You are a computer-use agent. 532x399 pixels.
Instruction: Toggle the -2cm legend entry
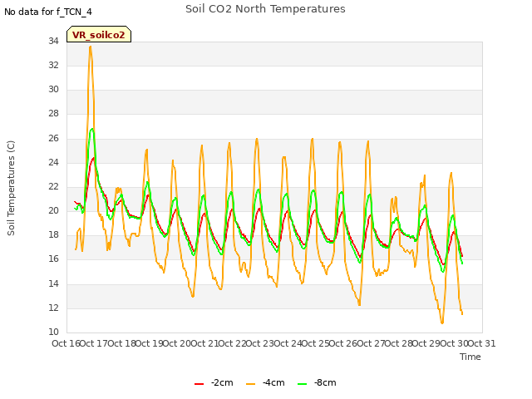pyautogui.click(x=214, y=382)
